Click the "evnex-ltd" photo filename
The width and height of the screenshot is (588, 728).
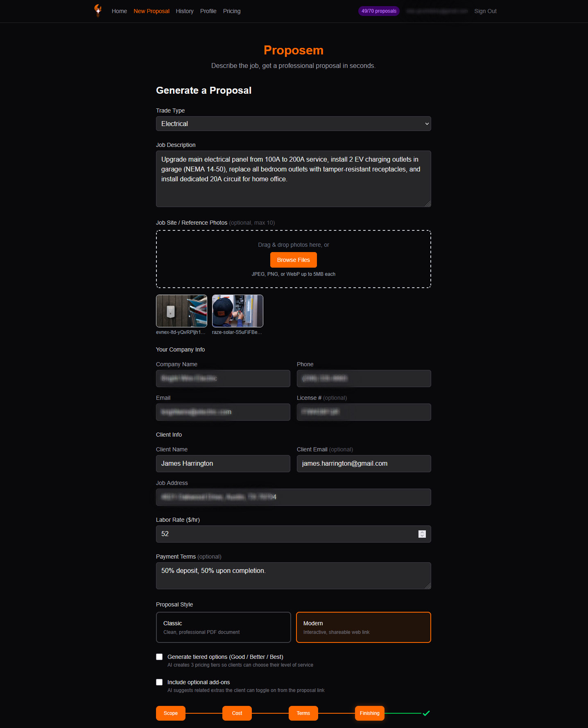pos(181,332)
